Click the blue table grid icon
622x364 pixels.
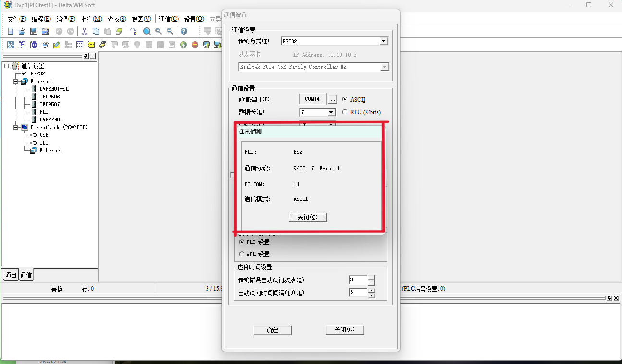click(x=80, y=45)
